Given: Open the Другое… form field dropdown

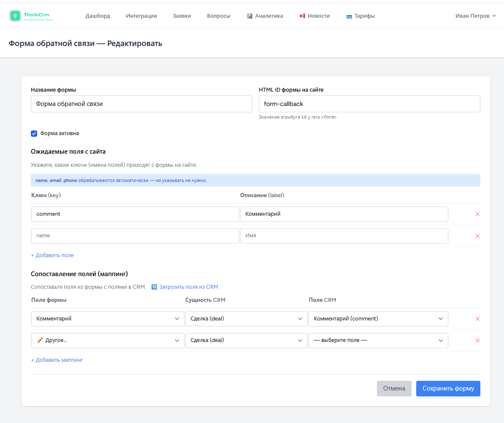Looking at the screenshot, I should [108, 340].
